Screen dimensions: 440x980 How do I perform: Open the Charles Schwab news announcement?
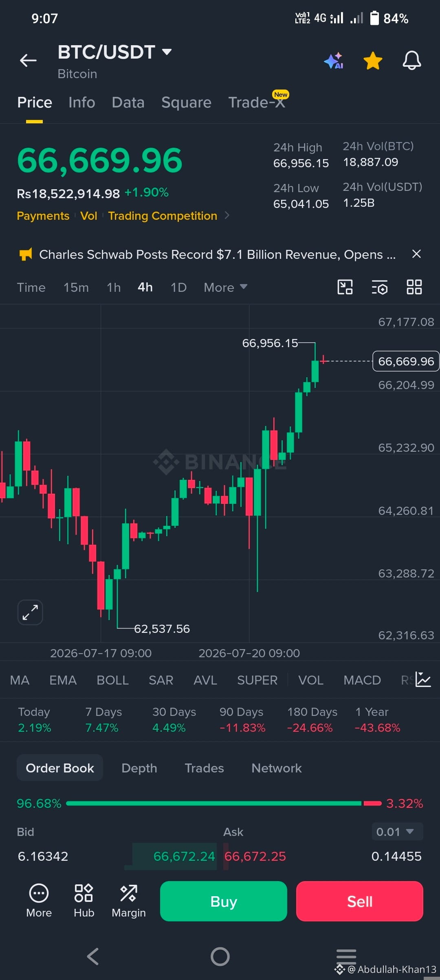click(217, 254)
